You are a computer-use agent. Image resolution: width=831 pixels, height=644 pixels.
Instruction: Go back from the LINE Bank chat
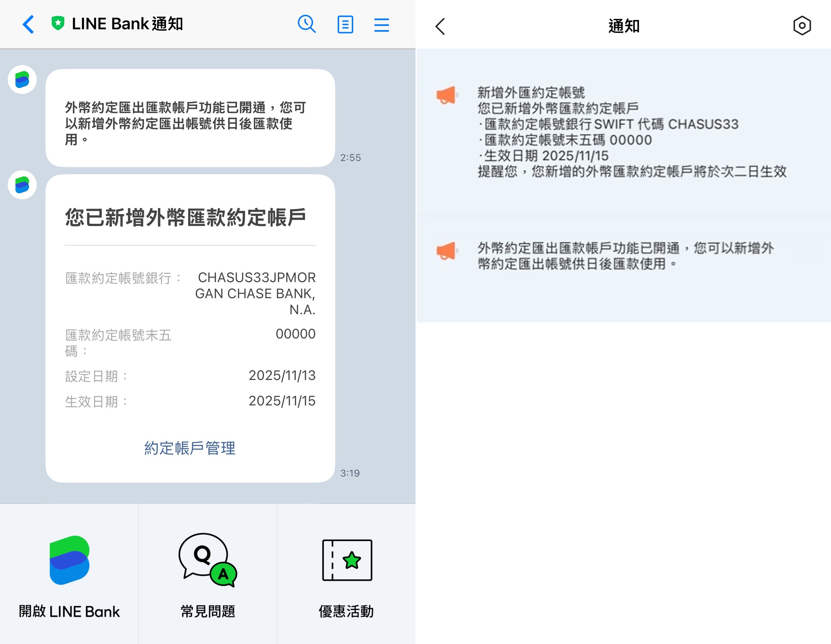point(29,25)
